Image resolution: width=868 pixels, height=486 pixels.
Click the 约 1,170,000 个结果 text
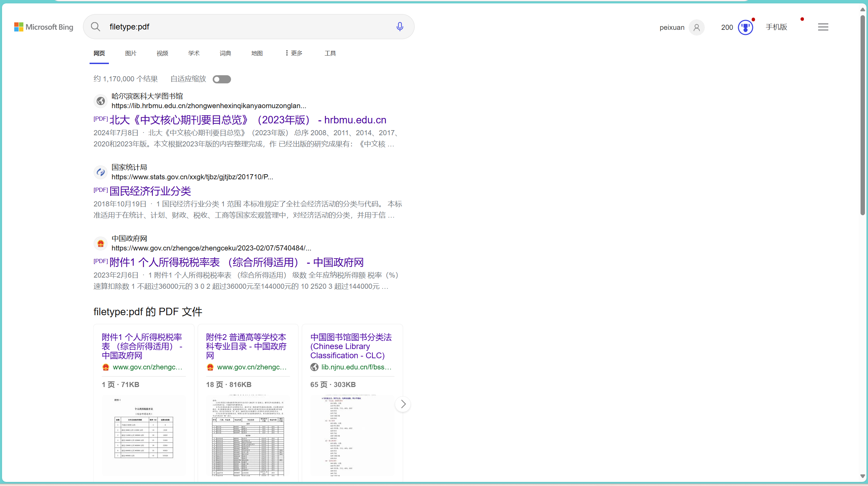(x=126, y=79)
